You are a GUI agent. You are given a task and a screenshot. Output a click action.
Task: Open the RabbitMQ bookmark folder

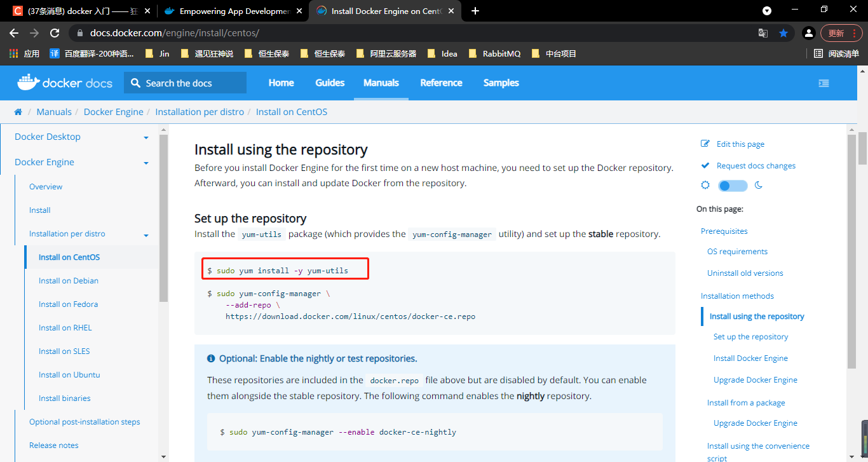494,53
